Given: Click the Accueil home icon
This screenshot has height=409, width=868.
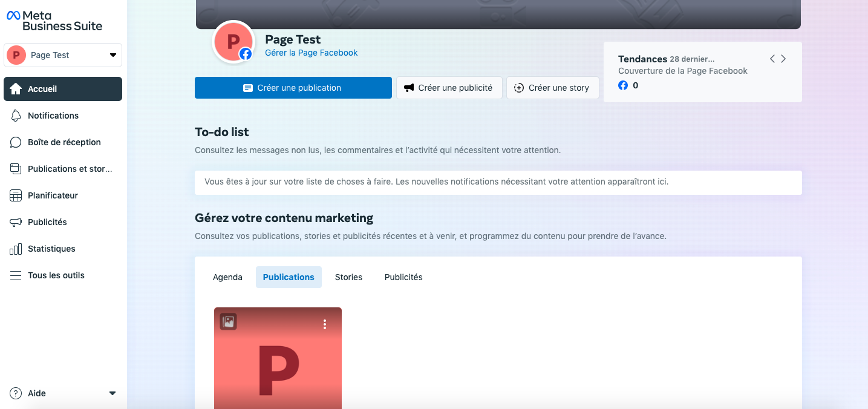Looking at the screenshot, I should point(16,89).
